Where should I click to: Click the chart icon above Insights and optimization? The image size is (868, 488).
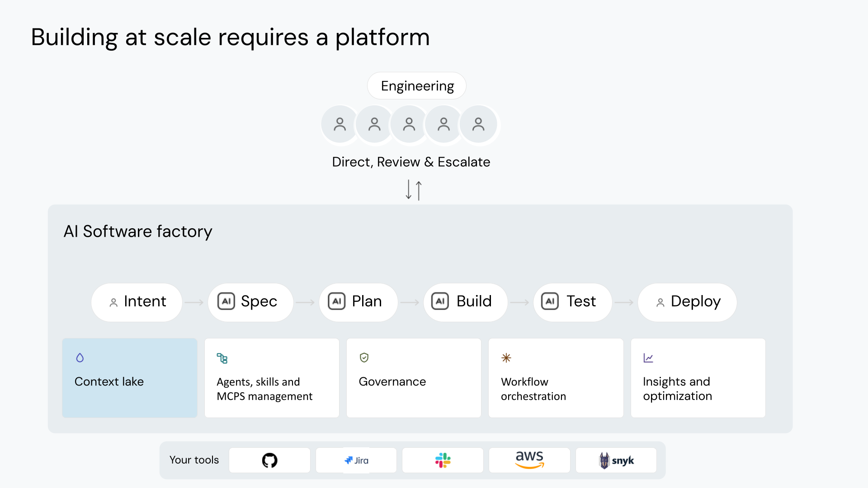tap(648, 358)
